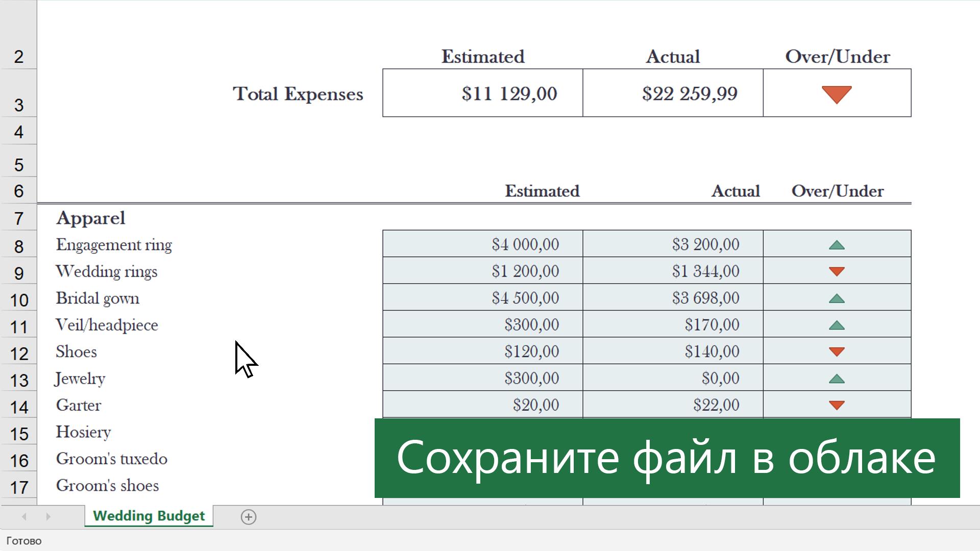Viewport: 980px width, 551px height.
Task: Select Bridal gown actual $3 698,00
Action: click(x=673, y=297)
